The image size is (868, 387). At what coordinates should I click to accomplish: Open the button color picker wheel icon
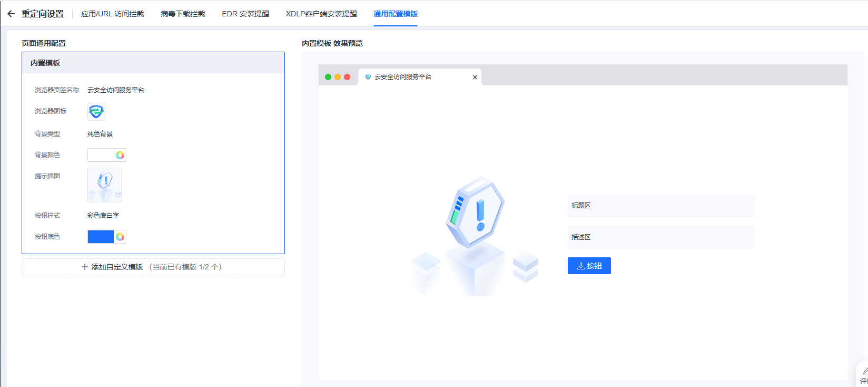pyautogui.click(x=120, y=237)
